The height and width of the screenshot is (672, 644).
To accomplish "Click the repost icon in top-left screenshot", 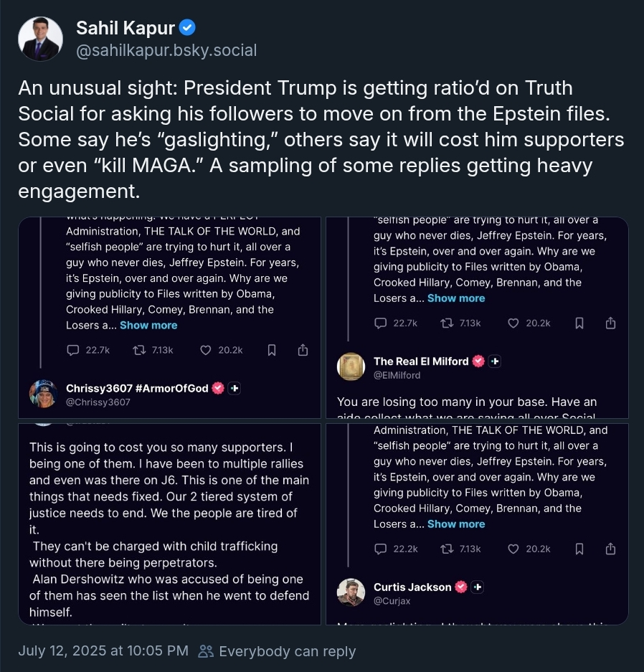I will (139, 350).
